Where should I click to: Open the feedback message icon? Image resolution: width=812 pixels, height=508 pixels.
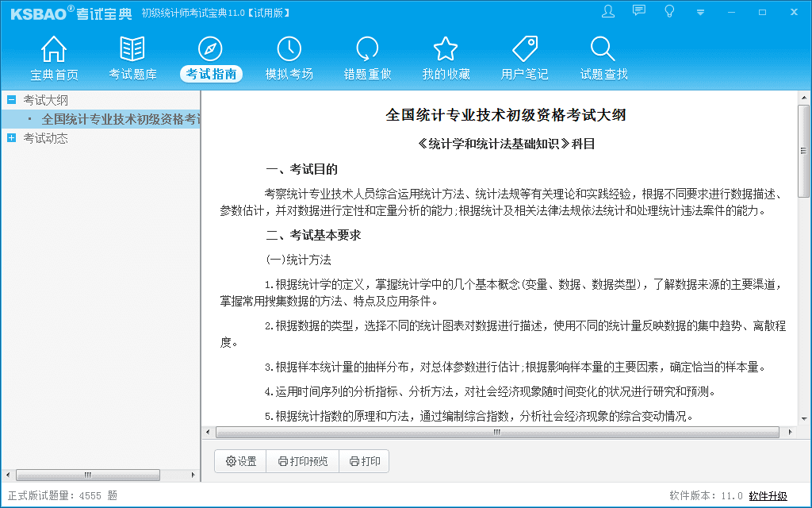point(639,11)
